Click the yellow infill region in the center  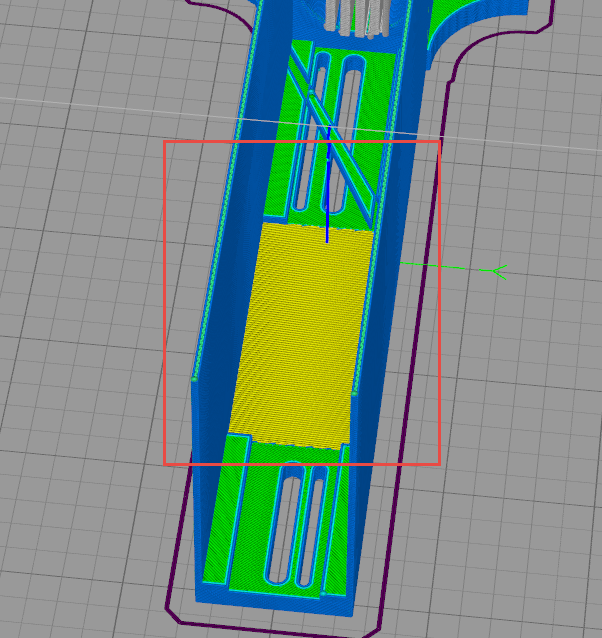pyautogui.click(x=301, y=338)
